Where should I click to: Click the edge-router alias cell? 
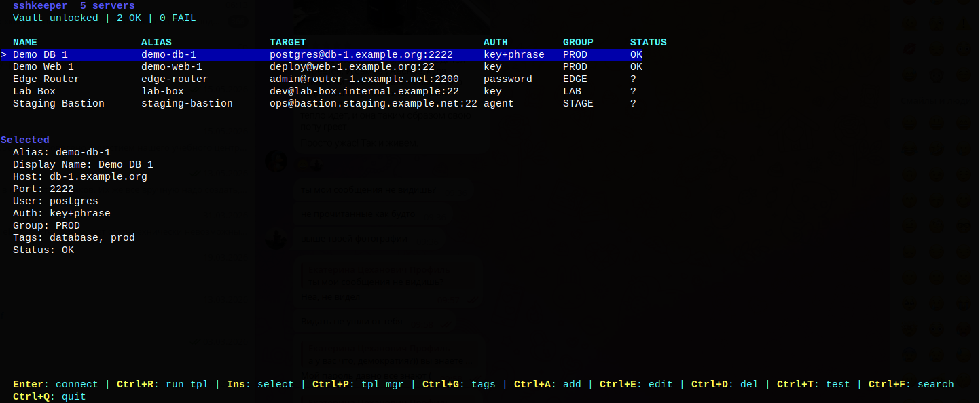pyautogui.click(x=175, y=79)
